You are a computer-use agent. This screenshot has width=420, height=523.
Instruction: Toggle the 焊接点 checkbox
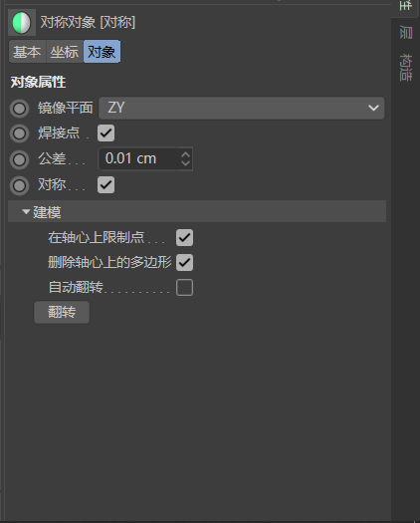106,133
